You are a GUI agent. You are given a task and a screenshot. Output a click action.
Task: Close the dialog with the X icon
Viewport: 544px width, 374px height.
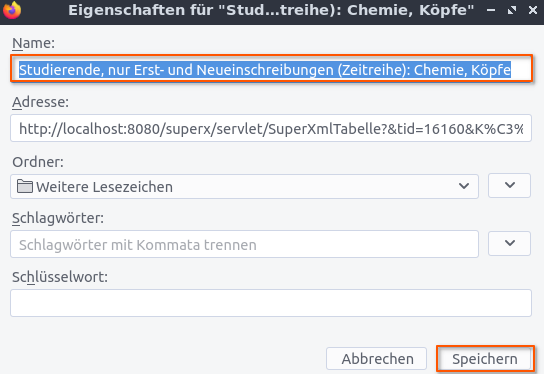coord(533,10)
